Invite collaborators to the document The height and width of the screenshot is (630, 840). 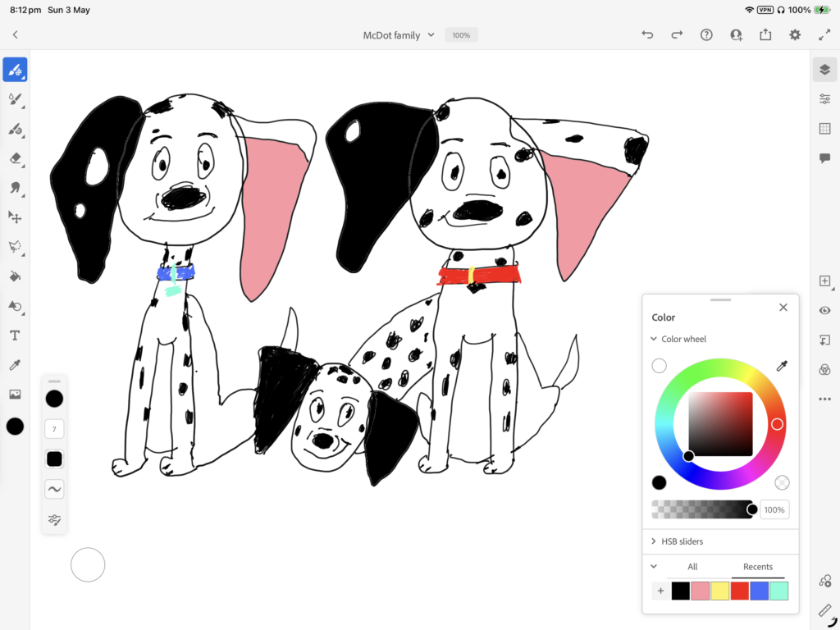pyautogui.click(x=736, y=34)
